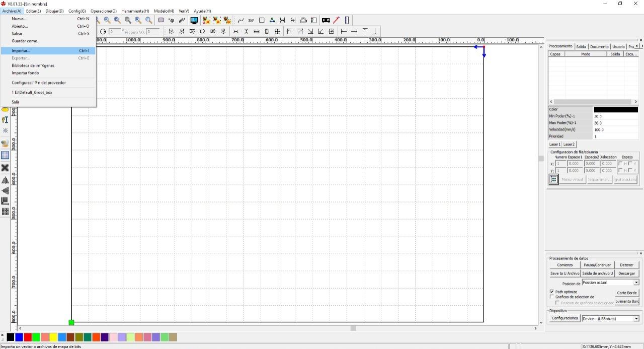644x349 pixels.
Task: Open the Device---(USB:Auto) dropdown
Action: [x=636, y=318]
